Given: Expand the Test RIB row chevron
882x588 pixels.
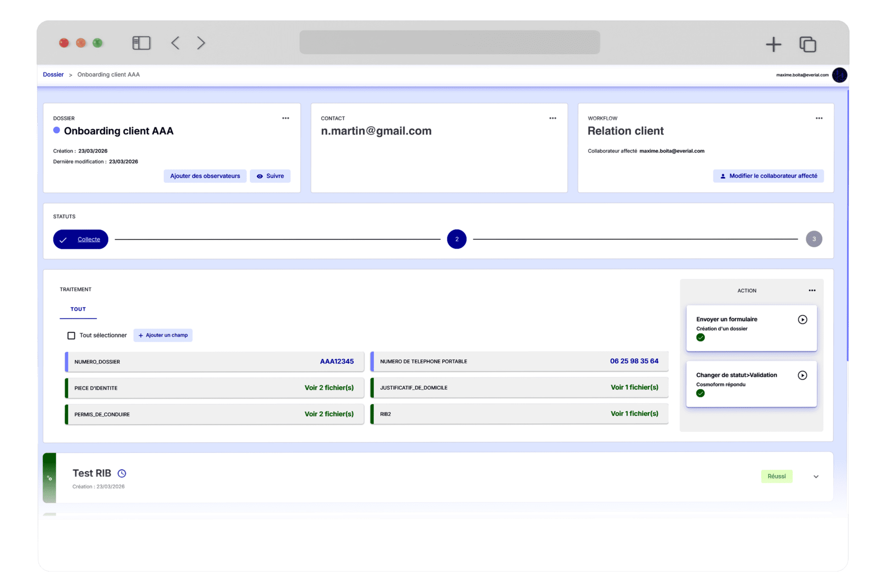Looking at the screenshot, I should click(x=816, y=477).
